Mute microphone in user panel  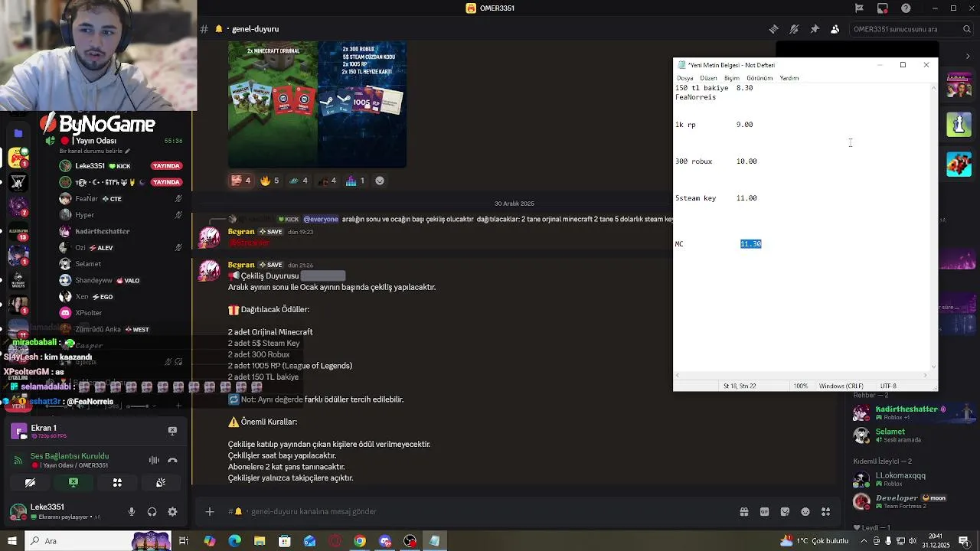pyautogui.click(x=132, y=511)
